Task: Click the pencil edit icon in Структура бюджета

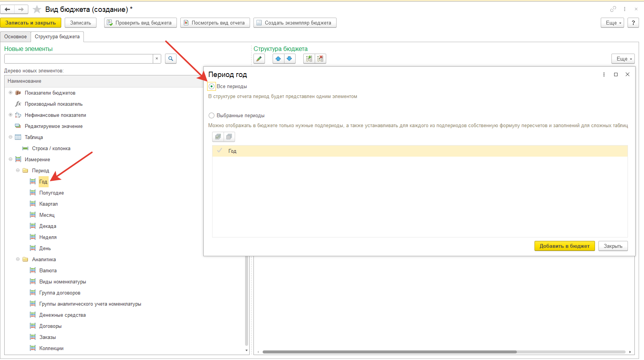Action: pyautogui.click(x=259, y=59)
